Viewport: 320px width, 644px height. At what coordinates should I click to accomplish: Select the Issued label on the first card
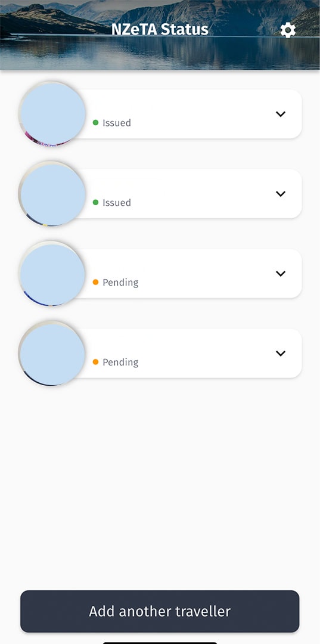[117, 123]
